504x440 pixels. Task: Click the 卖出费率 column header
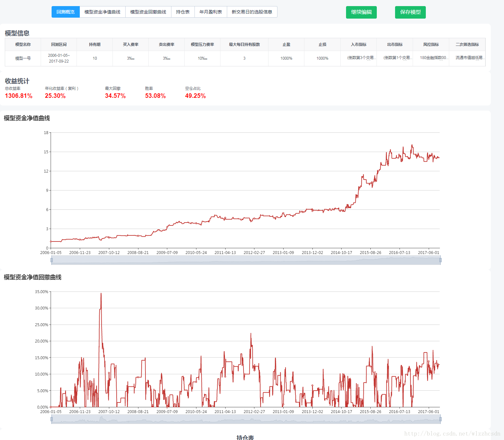[167, 45]
